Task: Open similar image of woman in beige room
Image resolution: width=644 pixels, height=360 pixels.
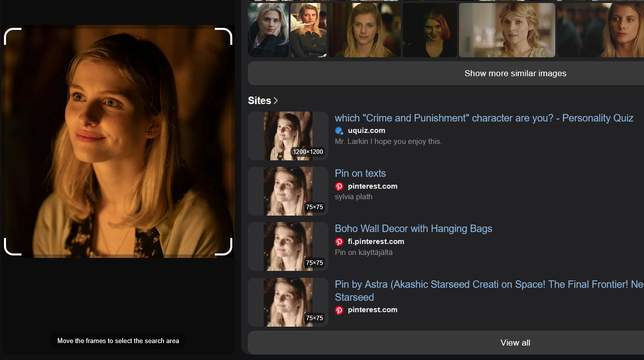Action: click(x=507, y=30)
